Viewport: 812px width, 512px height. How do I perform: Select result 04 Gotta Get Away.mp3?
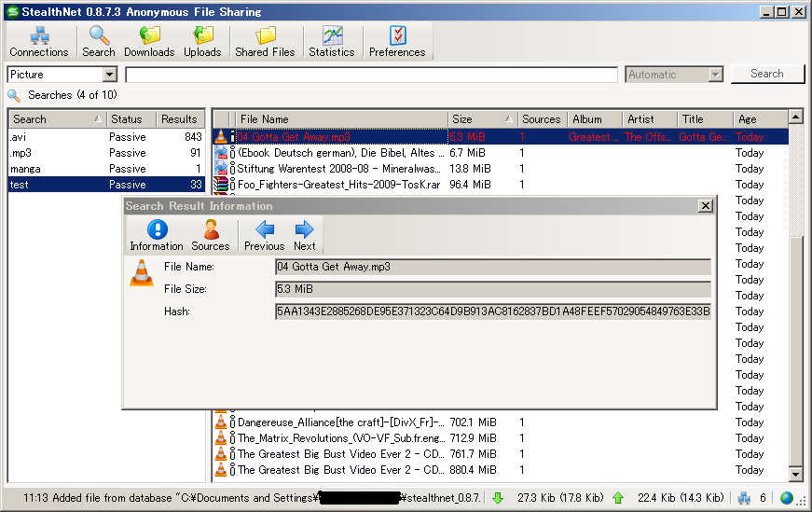click(502, 137)
